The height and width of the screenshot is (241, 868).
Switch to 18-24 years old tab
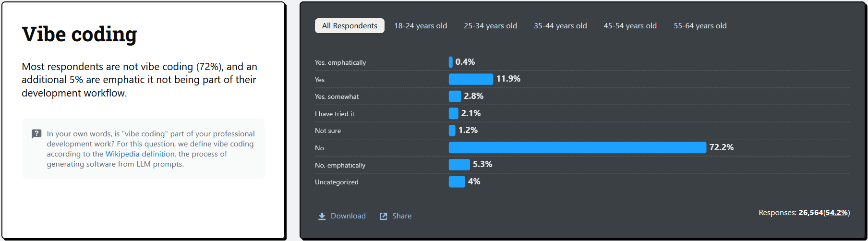(x=421, y=26)
